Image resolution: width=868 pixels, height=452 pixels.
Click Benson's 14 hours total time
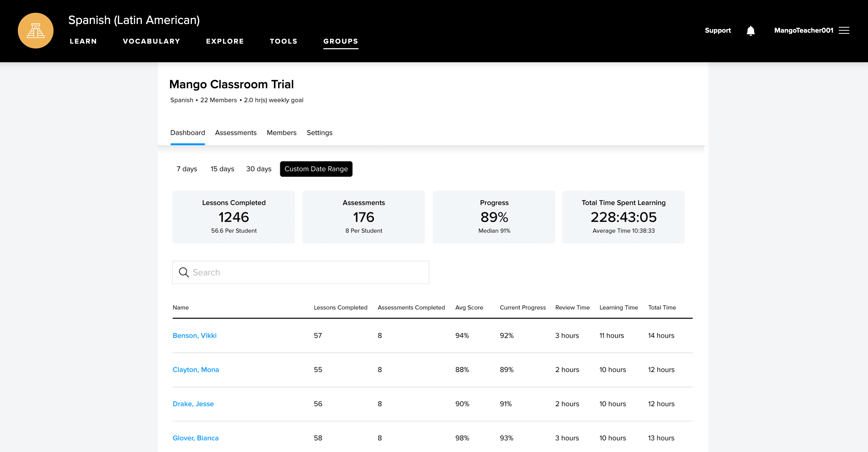661,335
